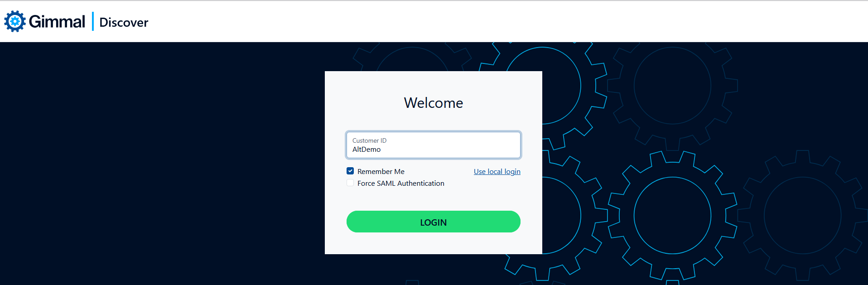This screenshot has height=285, width=868.
Task: Uncheck the Remember Me checkbox
Action: pyautogui.click(x=350, y=171)
